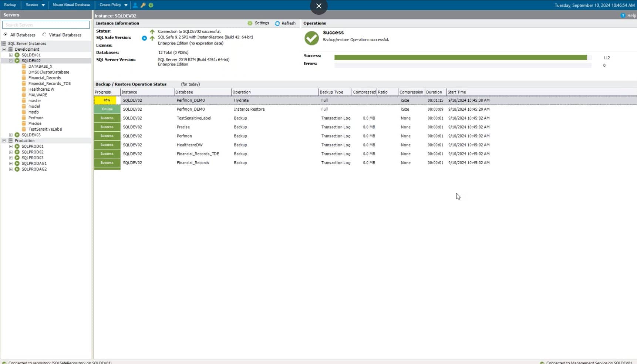Click the blue Help question icon
The width and height of the screenshot is (637, 364).
pyautogui.click(x=623, y=16)
